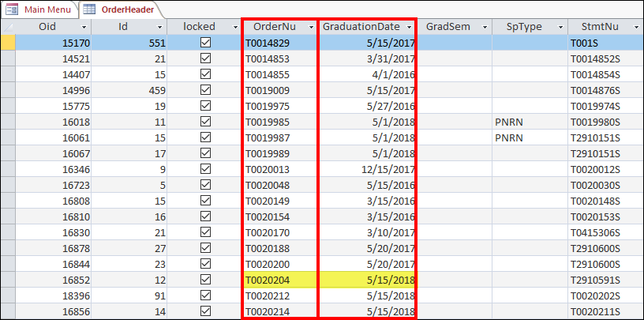Toggle locked checkbox for Oid 14521
The height and width of the screenshot is (320, 644).
[x=205, y=58]
